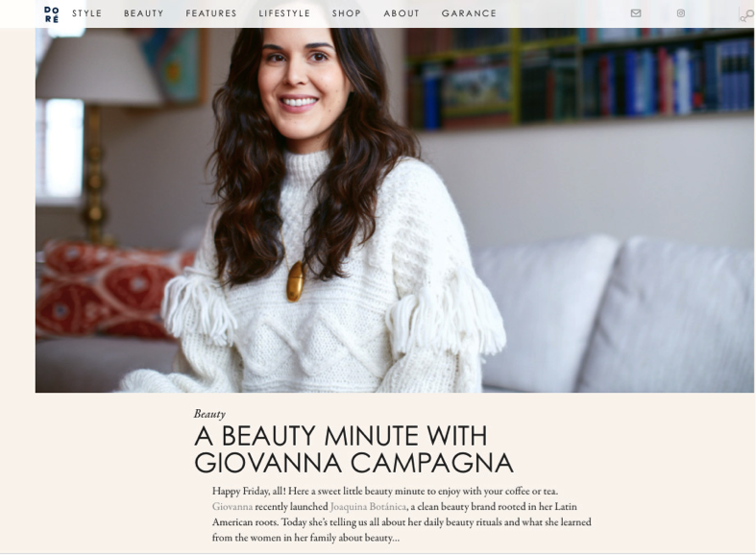Go to the SHOP page

(x=347, y=13)
